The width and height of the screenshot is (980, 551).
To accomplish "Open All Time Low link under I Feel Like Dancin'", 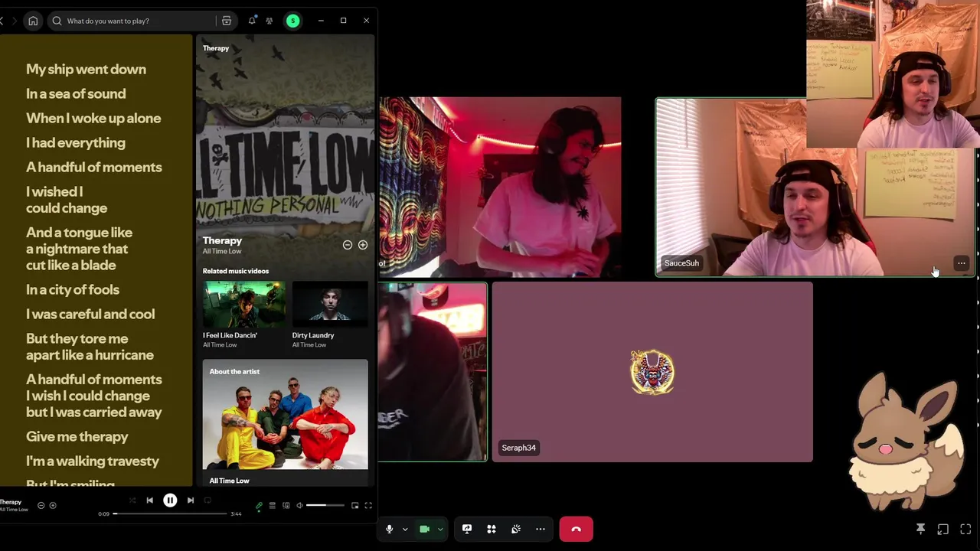I will (x=220, y=345).
